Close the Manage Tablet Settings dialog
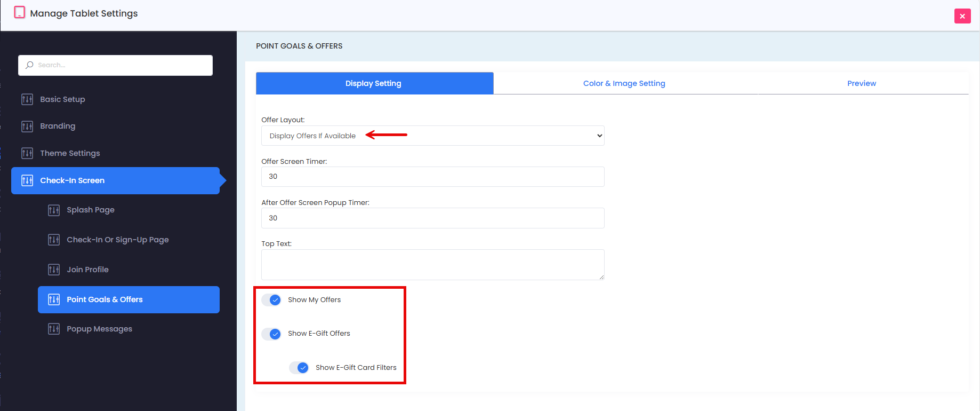 [962, 16]
